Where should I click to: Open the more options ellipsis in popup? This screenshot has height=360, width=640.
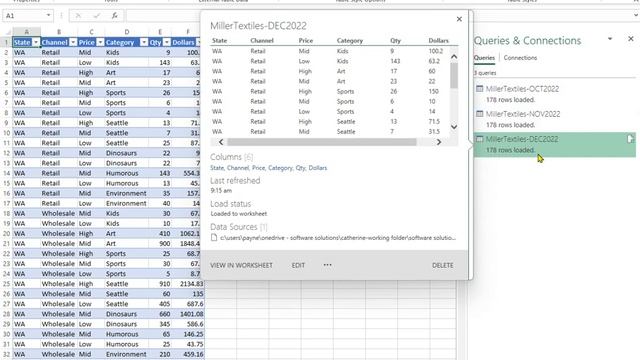point(327,265)
